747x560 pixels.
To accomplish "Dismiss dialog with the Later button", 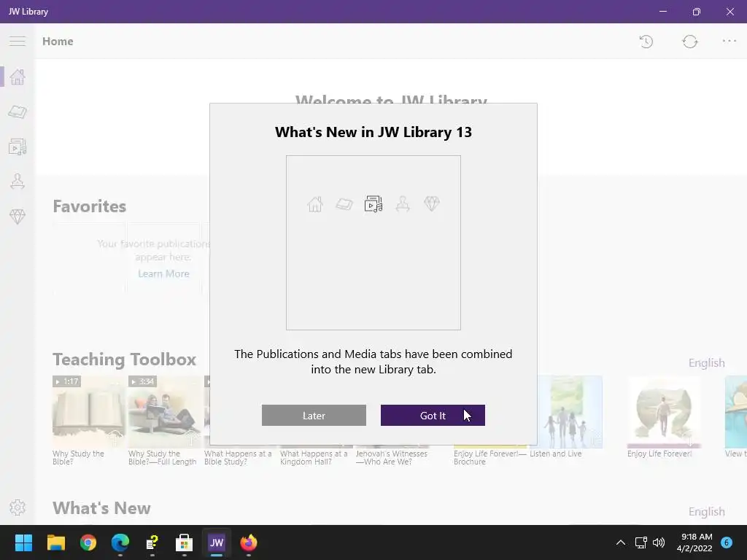I will [314, 415].
